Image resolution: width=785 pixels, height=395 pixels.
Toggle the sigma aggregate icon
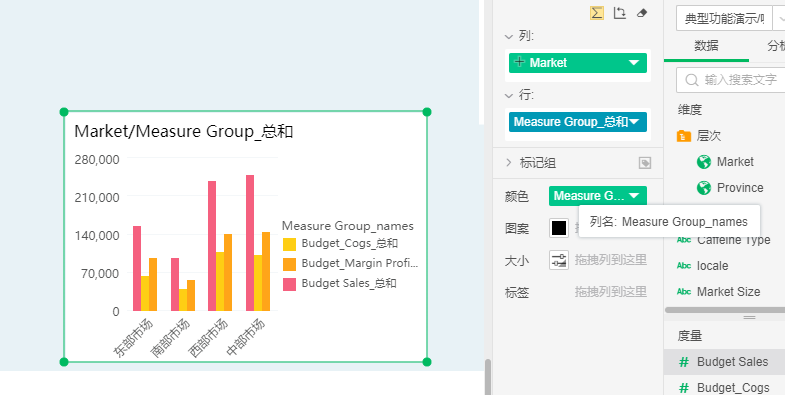596,13
